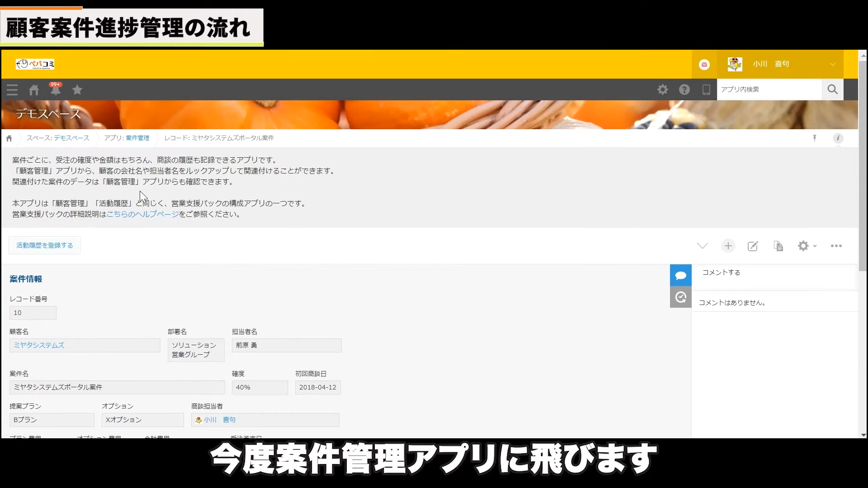Toggle the app description info icon
The image size is (868, 488).
[838, 138]
